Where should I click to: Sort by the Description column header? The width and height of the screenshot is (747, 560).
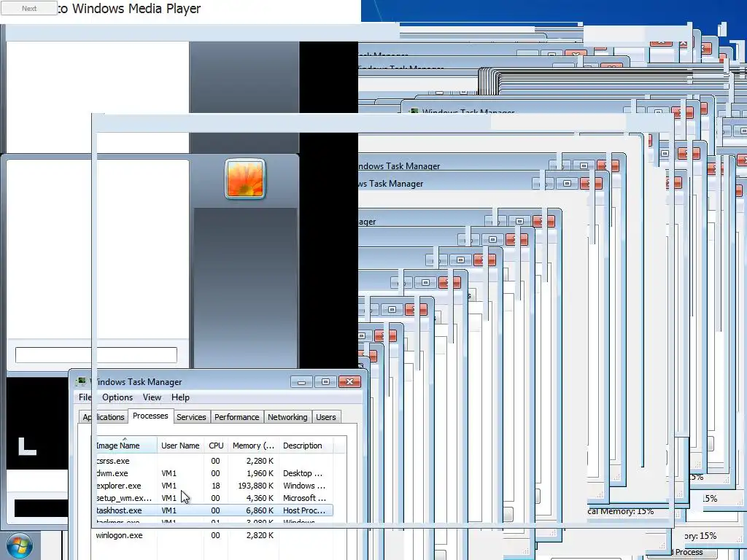click(x=306, y=446)
